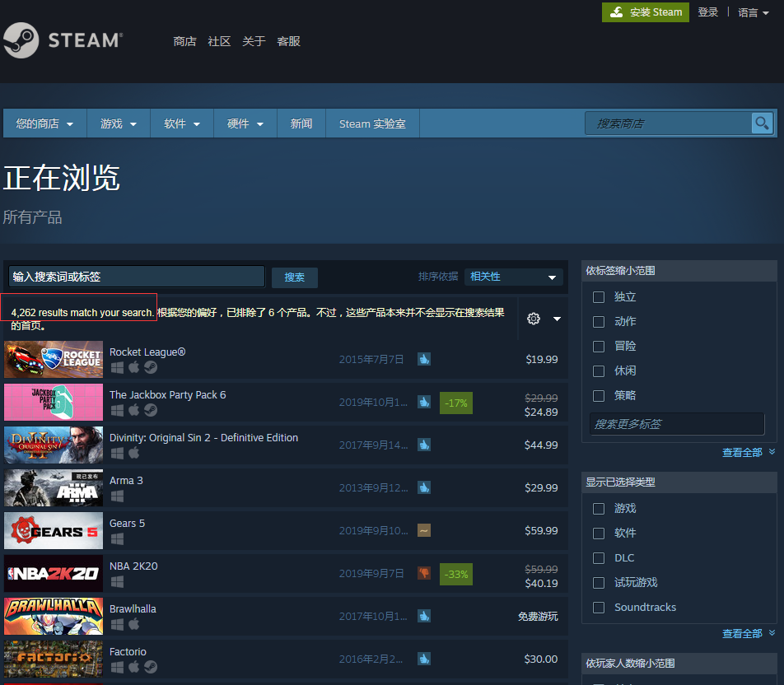Click the NBA 2K20 thumbnail image
Viewport: 784px width, 685px height.
coord(54,574)
